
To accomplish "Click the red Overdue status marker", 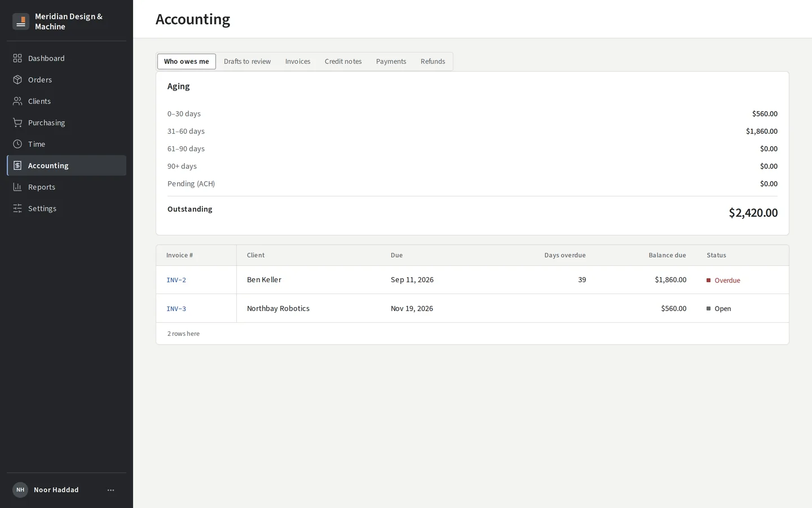I will [x=708, y=281].
